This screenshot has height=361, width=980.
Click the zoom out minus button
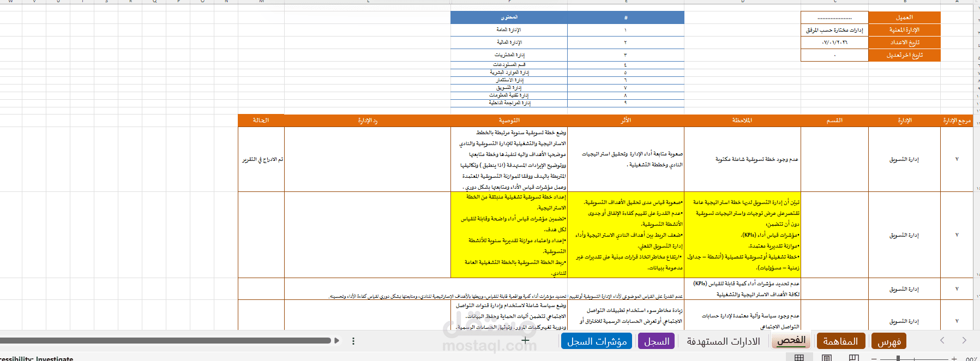[x=874, y=358]
